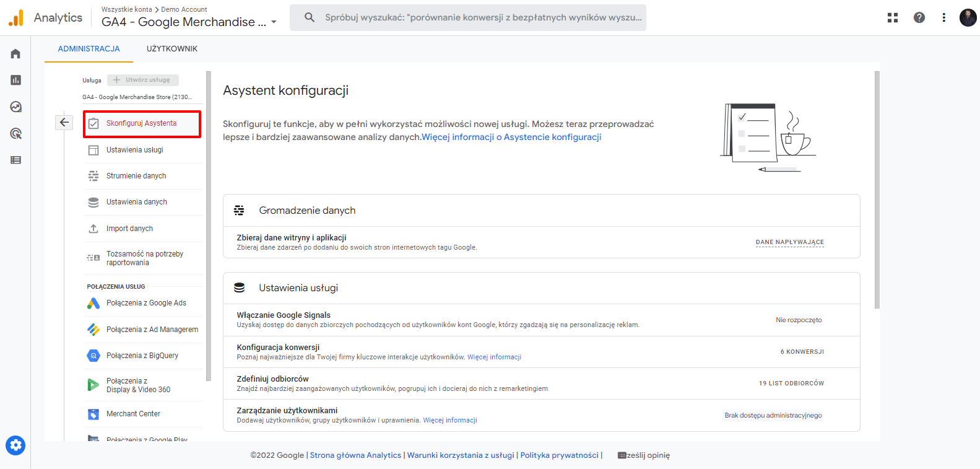The image size is (980, 469).
Task: Open the Advertising target icon in sidebar
Action: [15, 134]
